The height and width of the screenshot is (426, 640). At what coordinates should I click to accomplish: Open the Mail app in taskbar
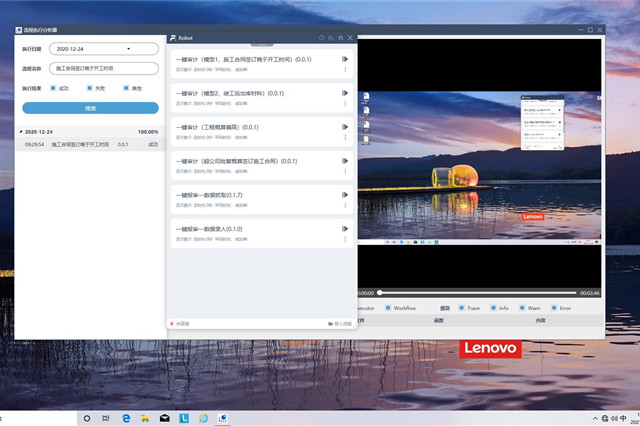pos(164,417)
